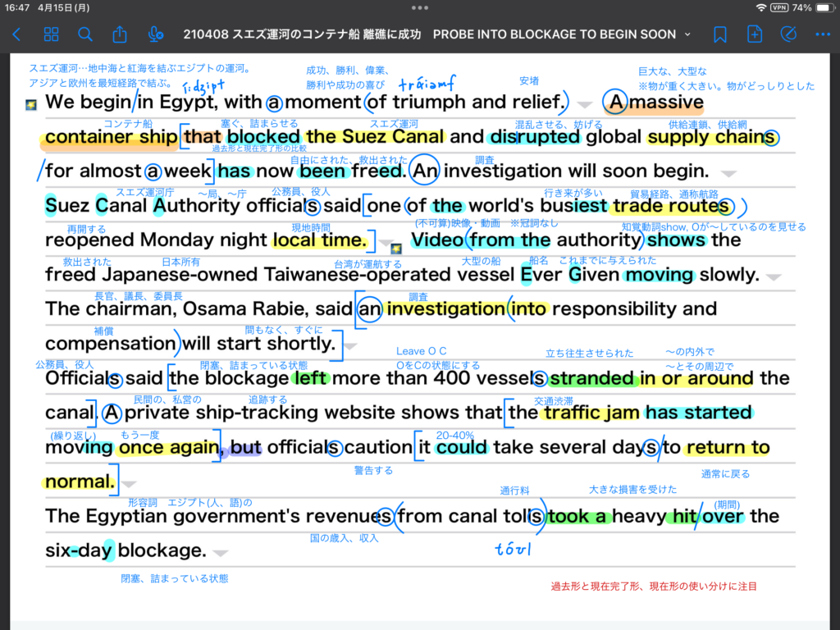Tap the image icon before "We begin"
Screen dimensions: 840x630
click(32, 104)
